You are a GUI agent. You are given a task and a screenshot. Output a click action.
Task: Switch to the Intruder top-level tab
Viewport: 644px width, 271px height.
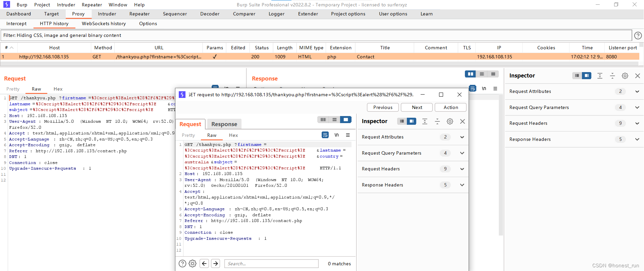click(107, 14)
